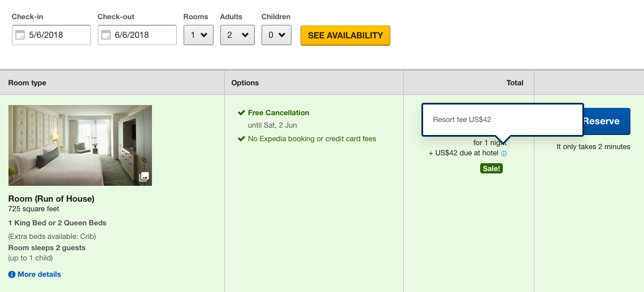Image resolution: width=644 pixels, height=292 pixels.
Task: Click the Free Cancellation checkmark icon
Action: coord(241,113)
